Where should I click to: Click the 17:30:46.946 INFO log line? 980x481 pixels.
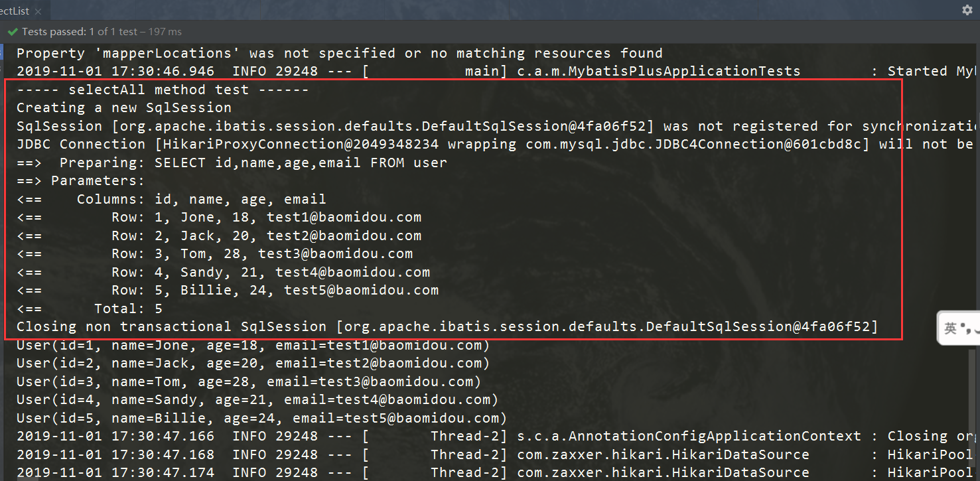[x=498, y=71]
